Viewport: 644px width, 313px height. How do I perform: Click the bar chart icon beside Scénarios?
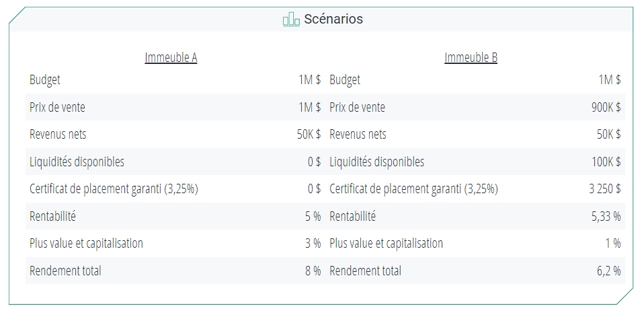(x=291, y=20)
